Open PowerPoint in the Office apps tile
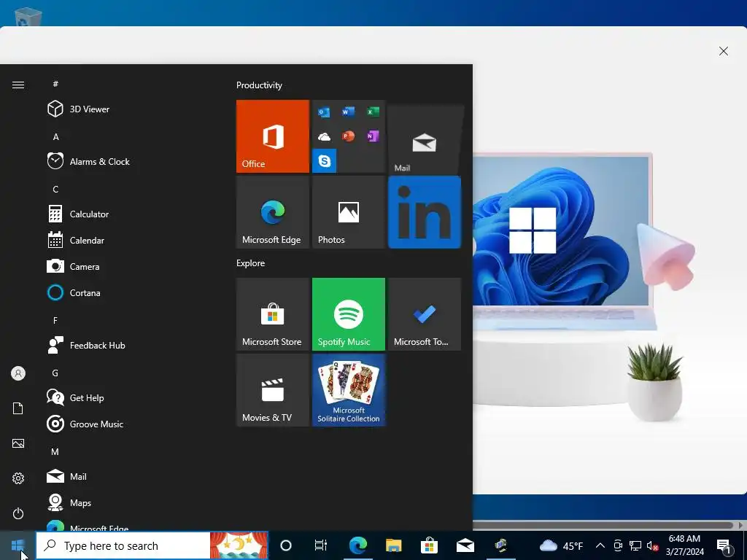 click(x=348, y=136)
